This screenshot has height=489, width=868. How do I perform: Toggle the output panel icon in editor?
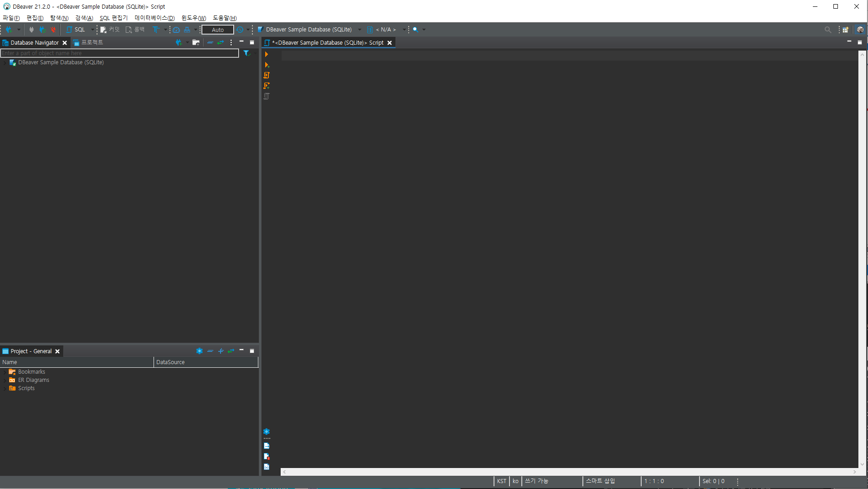[267, 446]
